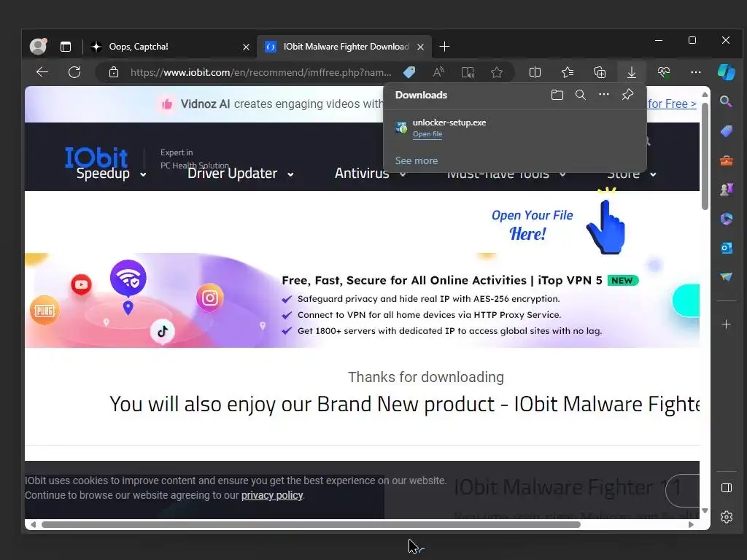The image size is (747, 560).
Task: Expand the Store menu
Action: click(x=631, y=174)
